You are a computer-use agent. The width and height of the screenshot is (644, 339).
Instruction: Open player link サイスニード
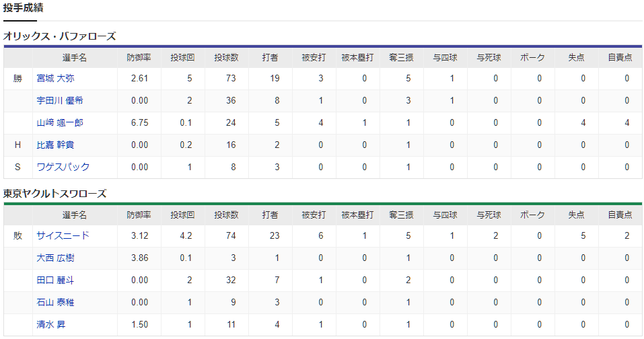(63, 235)
